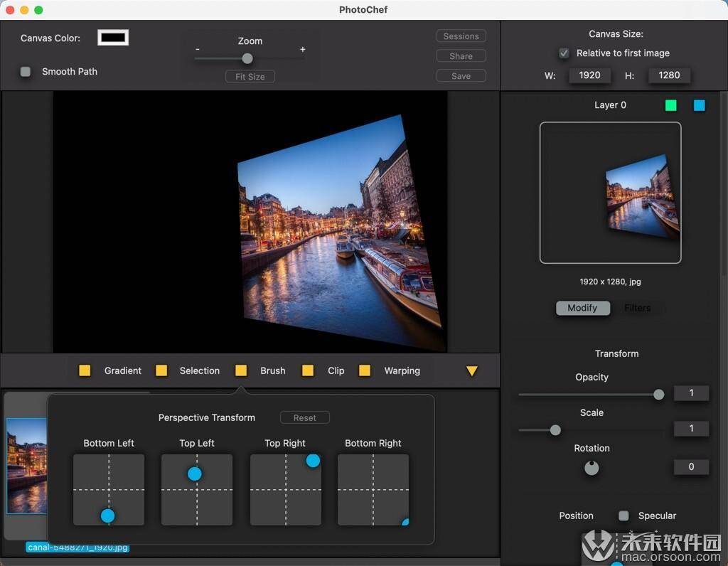Reset the Perspective Transform
This screenshot has height=566, width=728.
(304, 417)
